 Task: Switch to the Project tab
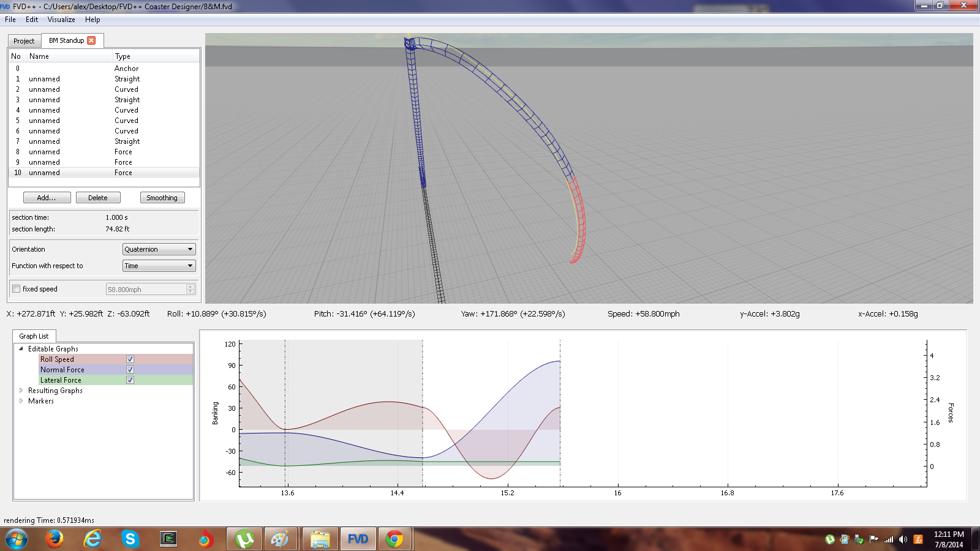(24, 41)
